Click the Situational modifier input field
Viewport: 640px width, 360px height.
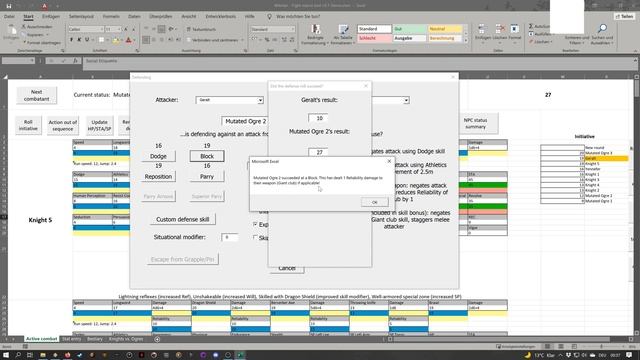tap(229, 237)
